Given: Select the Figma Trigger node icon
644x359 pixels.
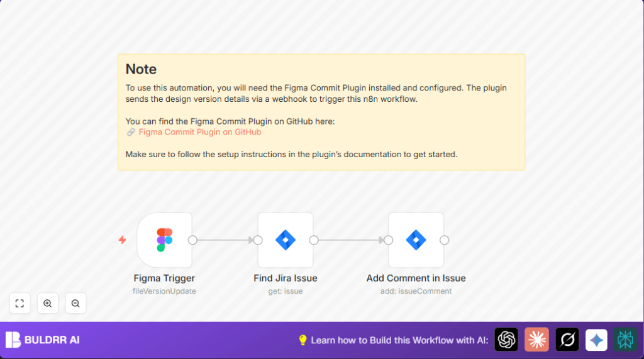Looking at the screenshot, I should (x=164, y=240).
